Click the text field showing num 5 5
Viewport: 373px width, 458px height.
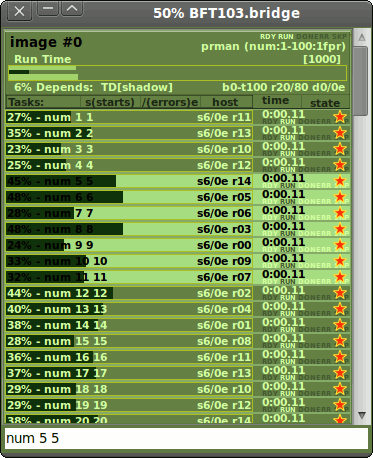186,438
